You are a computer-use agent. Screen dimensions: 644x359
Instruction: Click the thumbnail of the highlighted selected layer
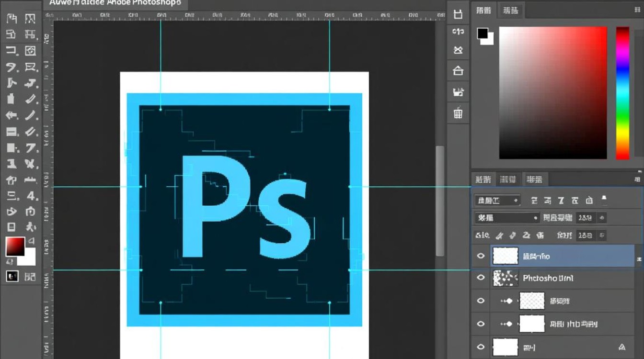coord(506,256)
